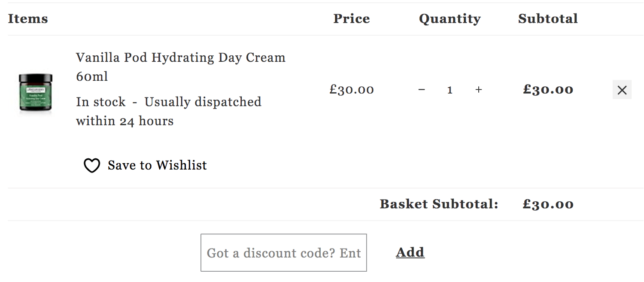Viewport: 644px width, 282px height.
Task: Open the Vanilla Pod Day Cream thumbnail
Action: tap(36, 93)
